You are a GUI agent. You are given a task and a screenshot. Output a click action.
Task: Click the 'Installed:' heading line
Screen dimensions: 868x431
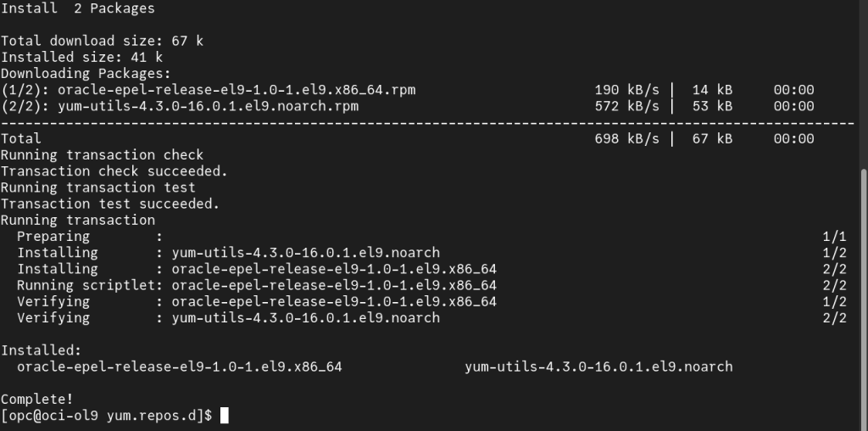[x=41, y=350]
